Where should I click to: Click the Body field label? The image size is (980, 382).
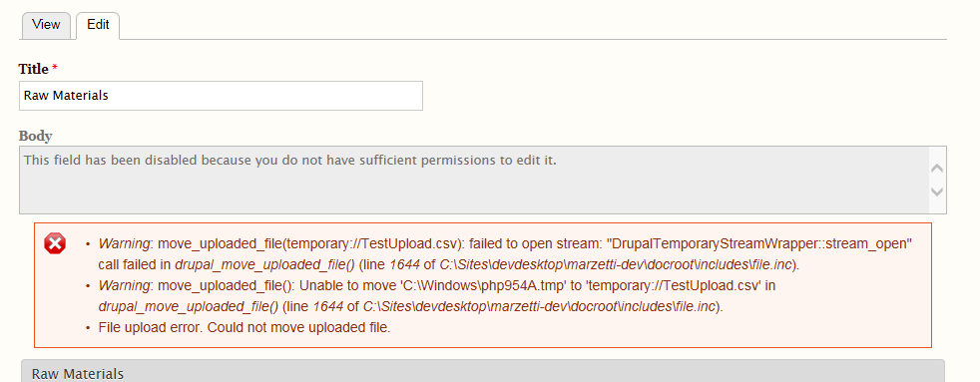click(x=35, y=136)
